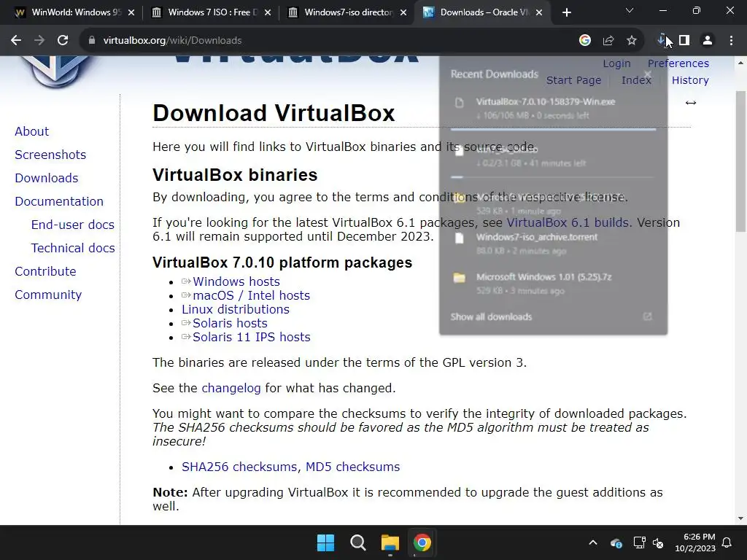The height and width of the screenshot is (560, 747).
Task: Click the page's vertical scrollbar thumb
Action: click(740, 162)
